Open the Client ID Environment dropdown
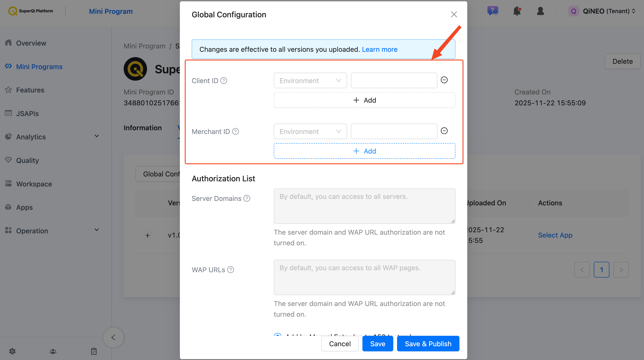Screen dimensions: 644x360 (310, 81)
